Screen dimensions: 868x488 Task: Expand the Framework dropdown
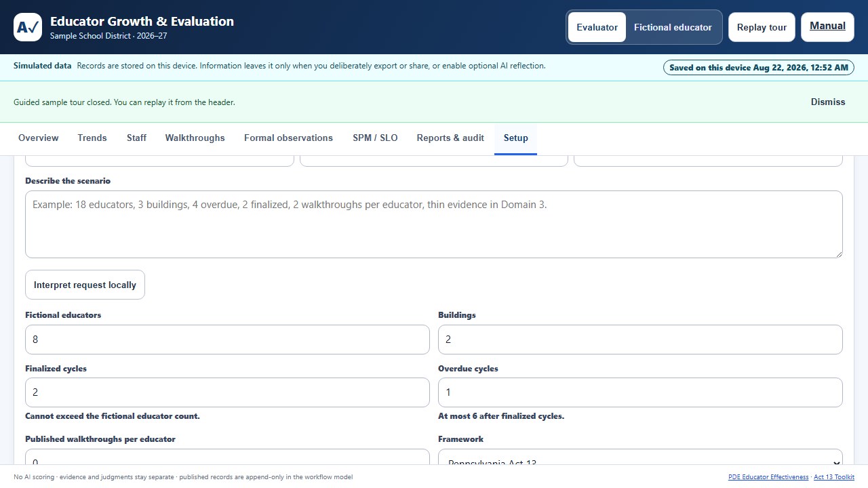tap(640, 457)
